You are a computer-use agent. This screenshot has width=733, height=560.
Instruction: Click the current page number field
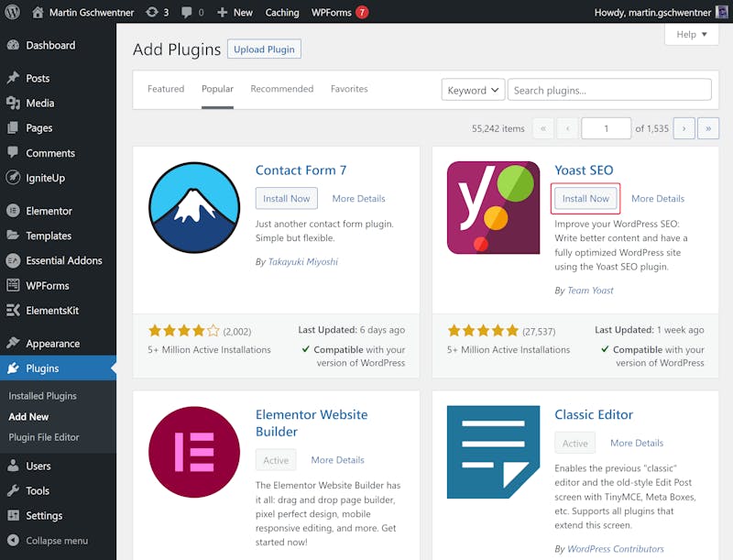coord(607,128)
